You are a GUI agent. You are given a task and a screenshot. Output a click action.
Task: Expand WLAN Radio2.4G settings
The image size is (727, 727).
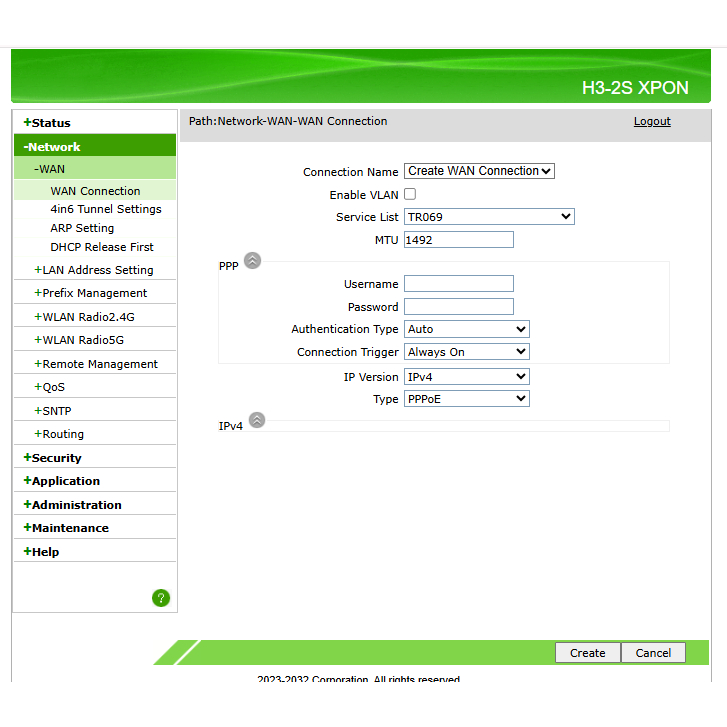click(88, 317)
